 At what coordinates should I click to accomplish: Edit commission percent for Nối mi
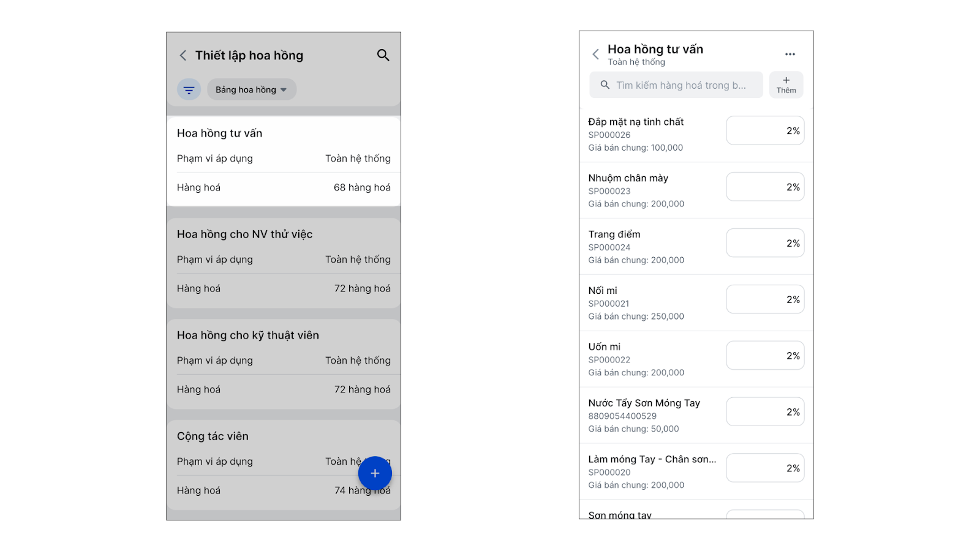[765, 300]
